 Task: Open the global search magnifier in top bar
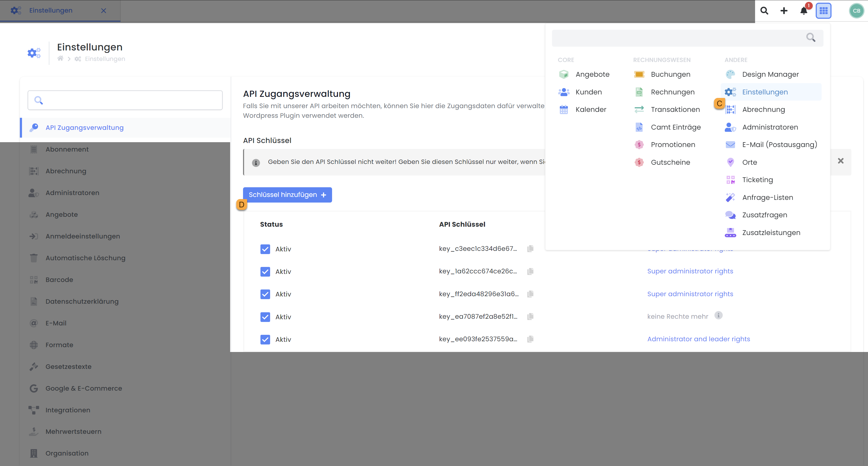(764, 11)
